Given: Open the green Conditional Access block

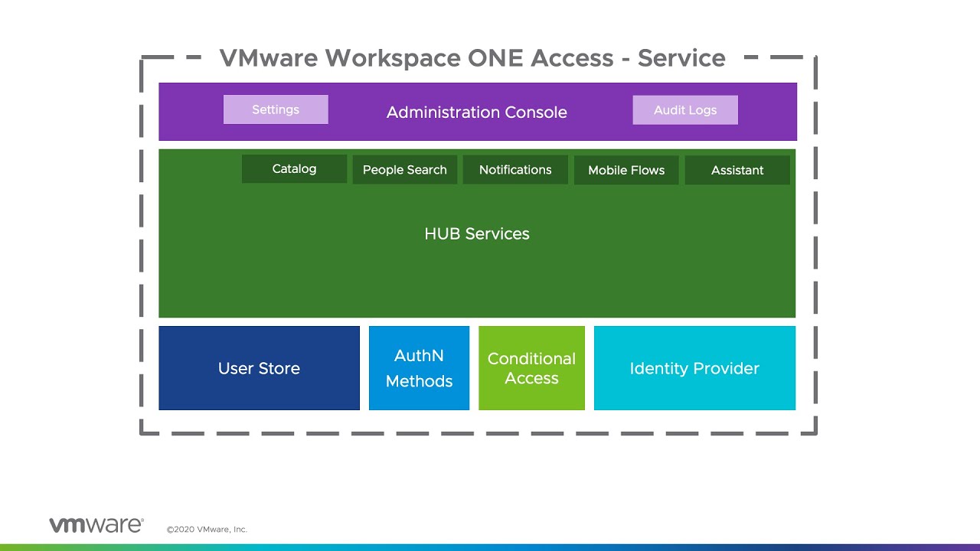Looking at the screenshot, I should tap(531, 368).
